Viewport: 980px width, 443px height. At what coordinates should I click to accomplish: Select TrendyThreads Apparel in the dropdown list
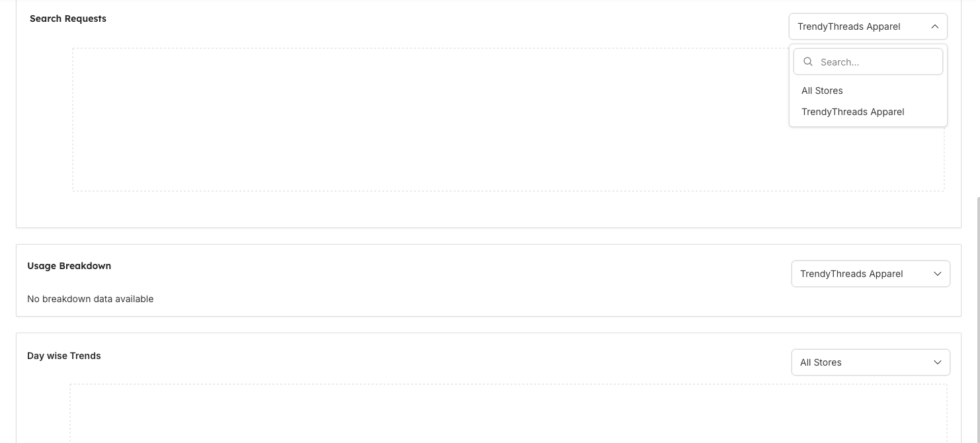tap(852, 112)
